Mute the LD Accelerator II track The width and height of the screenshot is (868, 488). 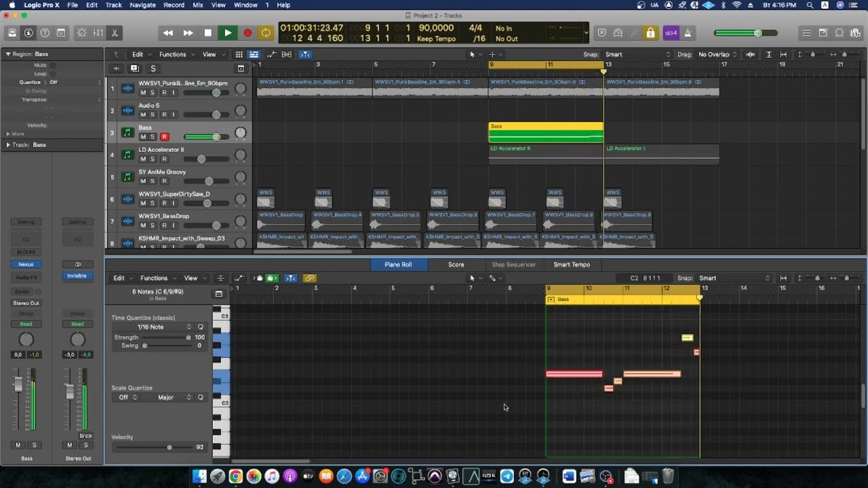[143, 159]
